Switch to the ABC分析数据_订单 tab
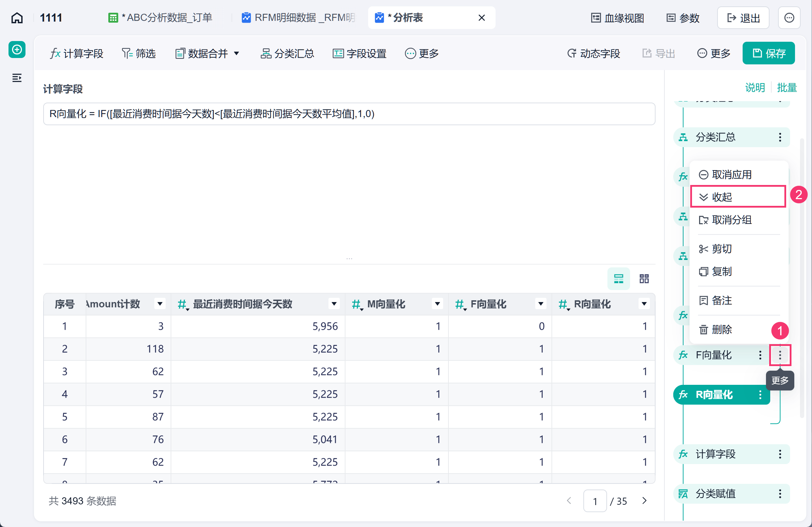812x527 pixels. [x=160, y=18]
